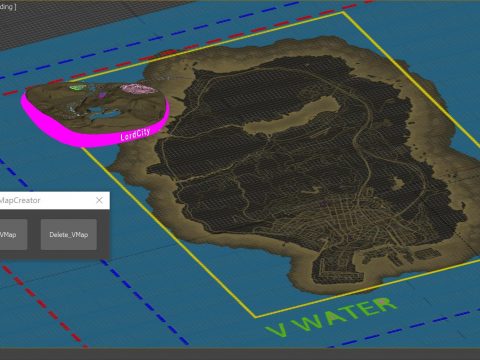Select the green V WATER text
Image resolution: width=480 pixels, height=360 pixels.
tap(331, 318)
